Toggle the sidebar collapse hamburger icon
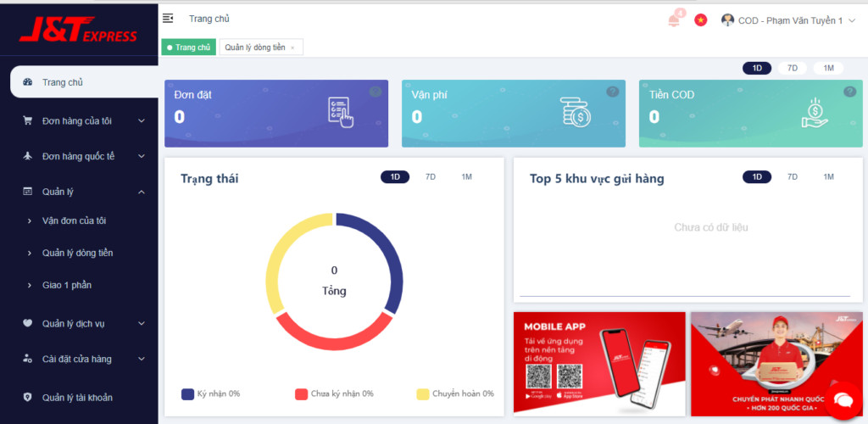868x424 pixels. tap(168, 19)
